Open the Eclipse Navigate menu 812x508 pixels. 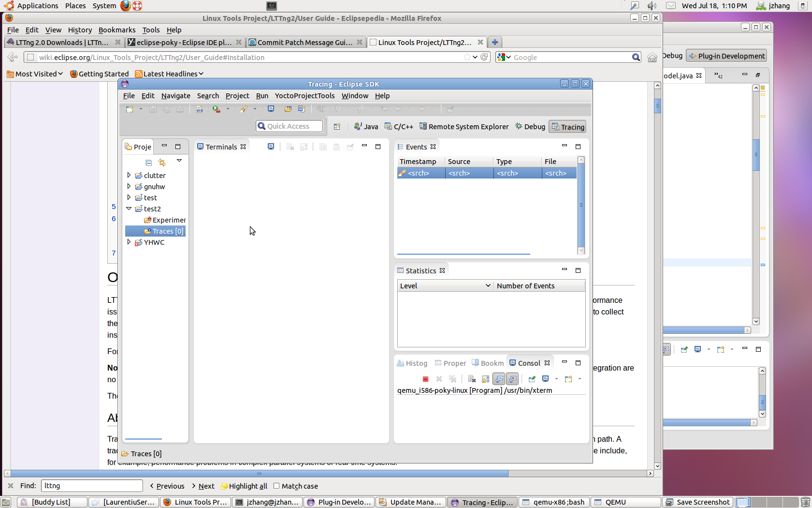(176, 96)
